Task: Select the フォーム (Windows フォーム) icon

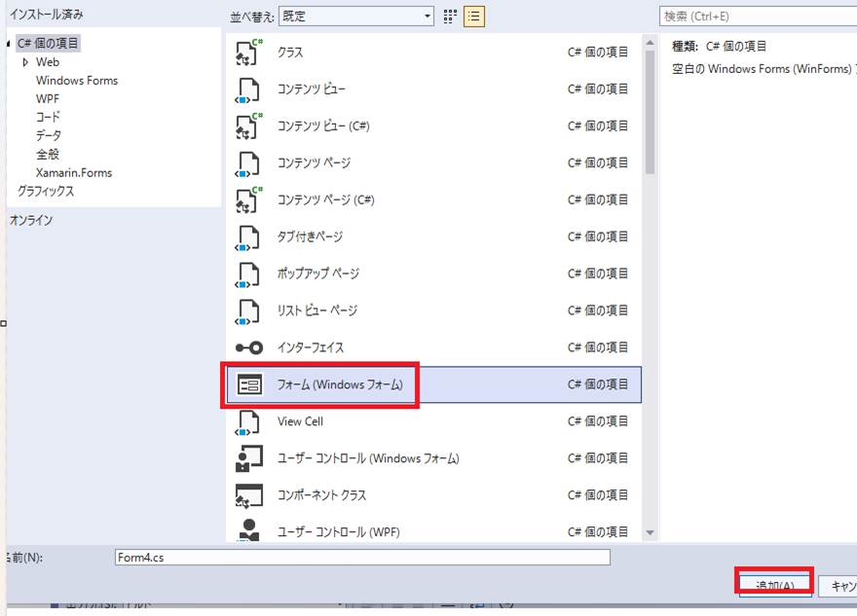Action: 249,385
